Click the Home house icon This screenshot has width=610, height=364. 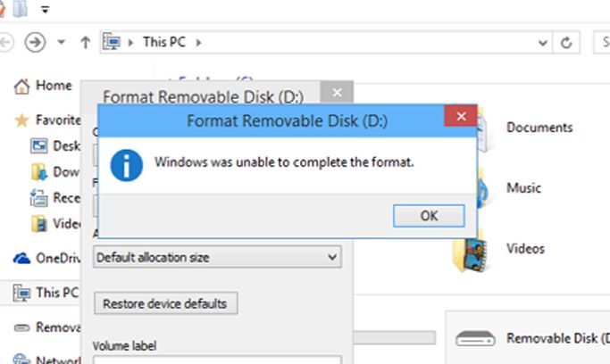(21, 86)
